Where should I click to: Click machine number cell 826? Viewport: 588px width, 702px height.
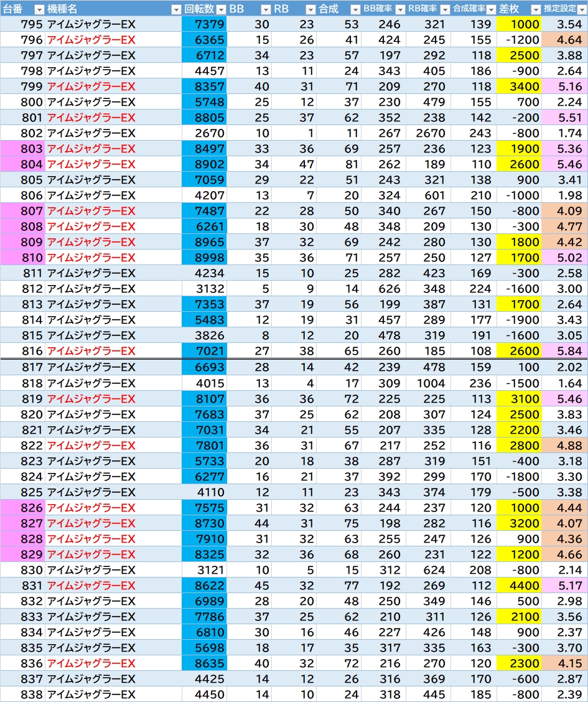[x=22, y=508]
